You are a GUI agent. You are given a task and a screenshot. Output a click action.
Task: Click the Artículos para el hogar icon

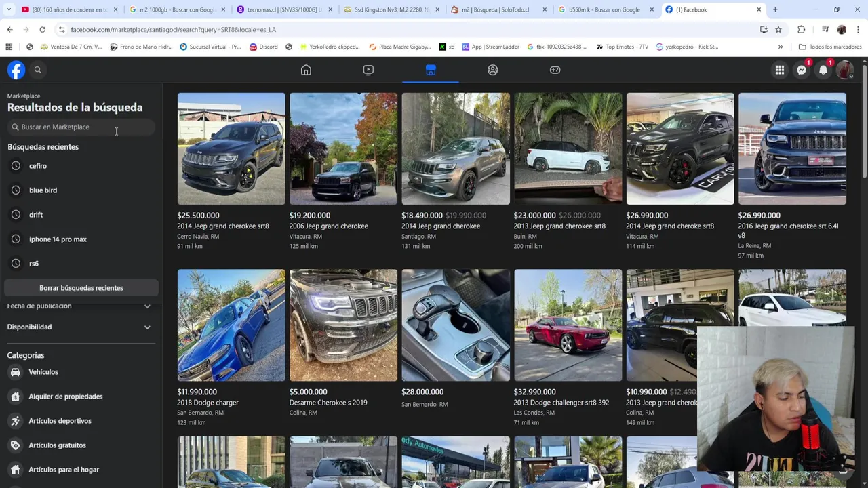click(16, 470)
